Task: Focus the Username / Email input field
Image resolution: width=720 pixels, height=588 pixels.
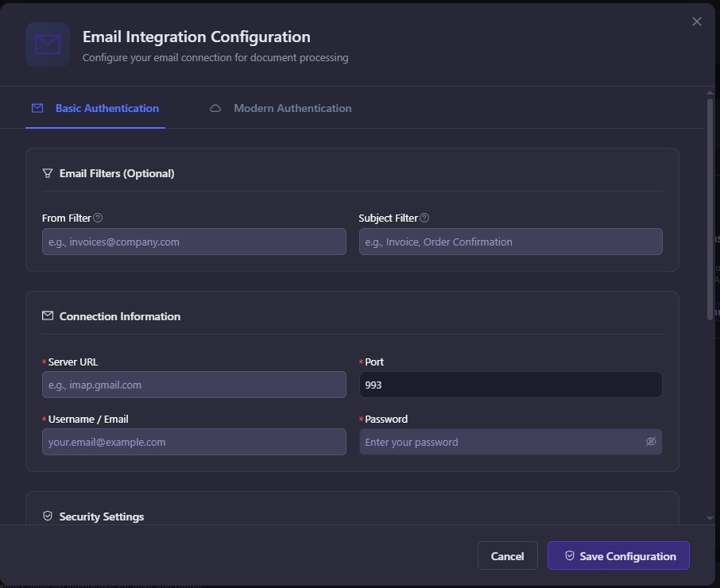Action: coord(194,442)
